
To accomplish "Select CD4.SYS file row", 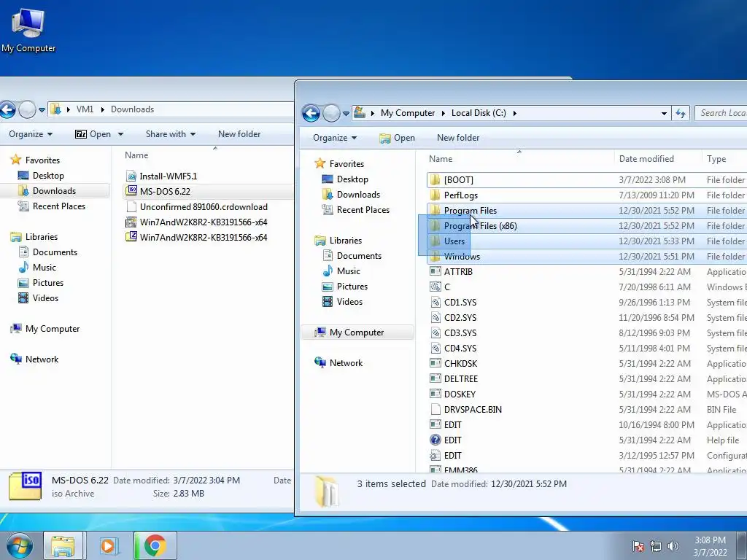I will (587, 348).
